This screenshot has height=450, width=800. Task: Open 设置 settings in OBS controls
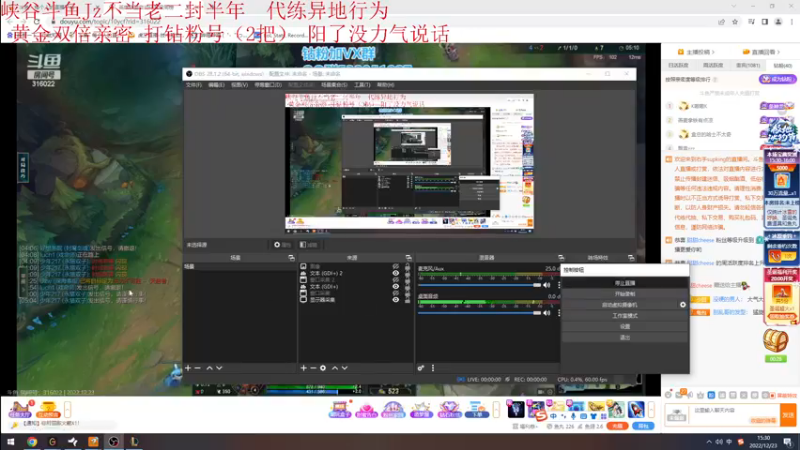pyautogui.click(x=625, y=327)
